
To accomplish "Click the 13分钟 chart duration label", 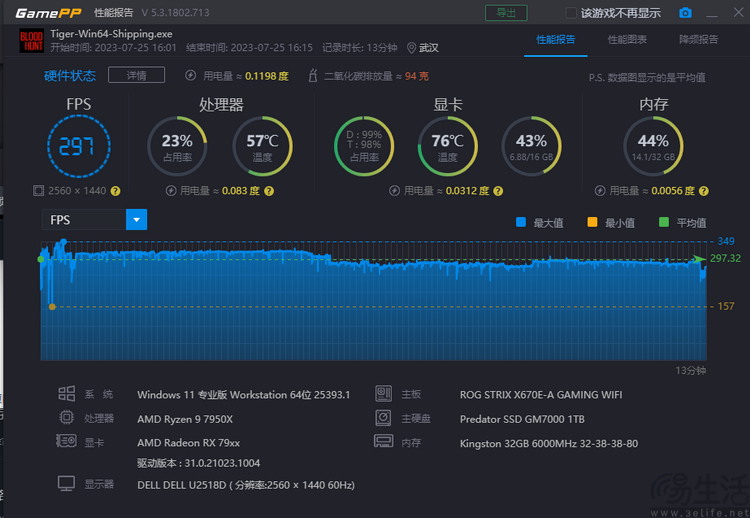I will click(x=691, y=370).
